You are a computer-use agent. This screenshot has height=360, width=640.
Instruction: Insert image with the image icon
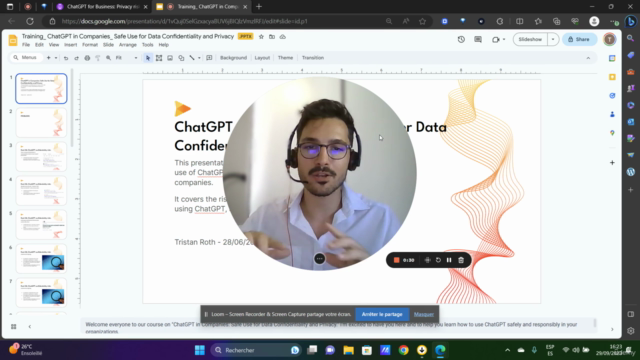pyautogui.click(x=170, y=58)
